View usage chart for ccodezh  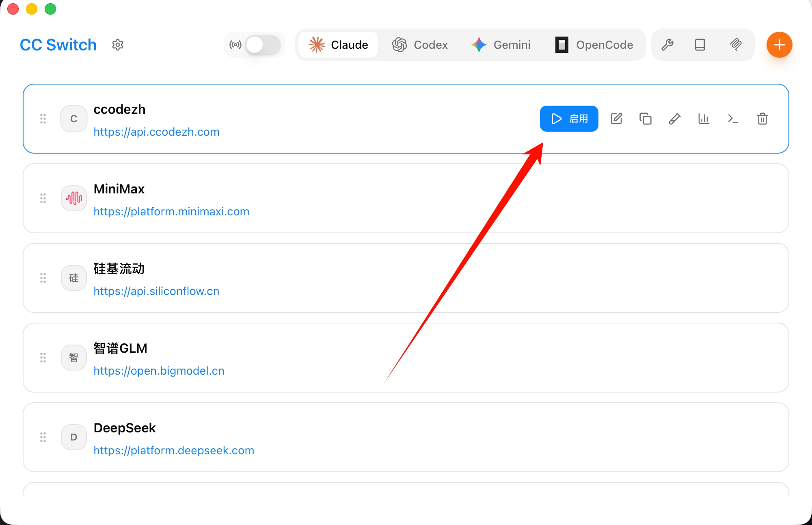coord(704,119)
